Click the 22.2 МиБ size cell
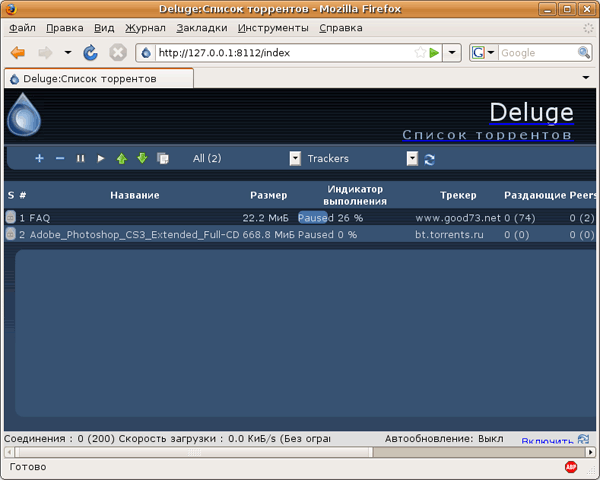Viewport: 600px width, 480px height. 265,218
